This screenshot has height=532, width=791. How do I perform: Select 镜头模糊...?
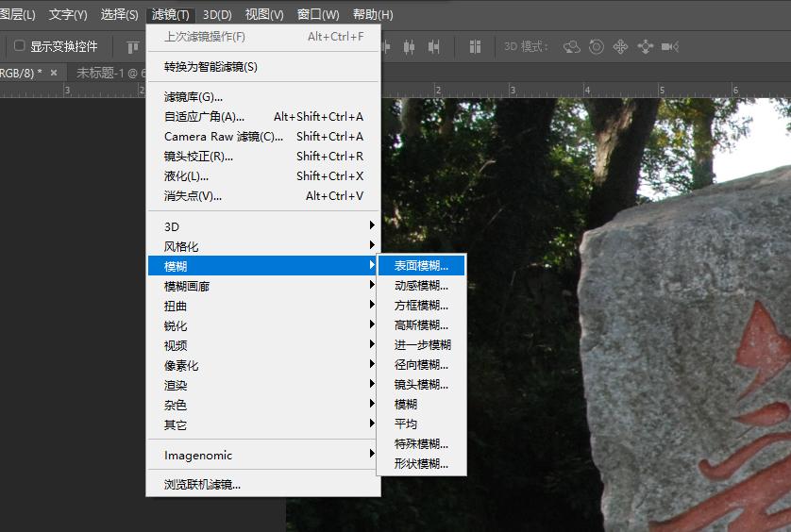pyautogui.click(x=421, y=384)
